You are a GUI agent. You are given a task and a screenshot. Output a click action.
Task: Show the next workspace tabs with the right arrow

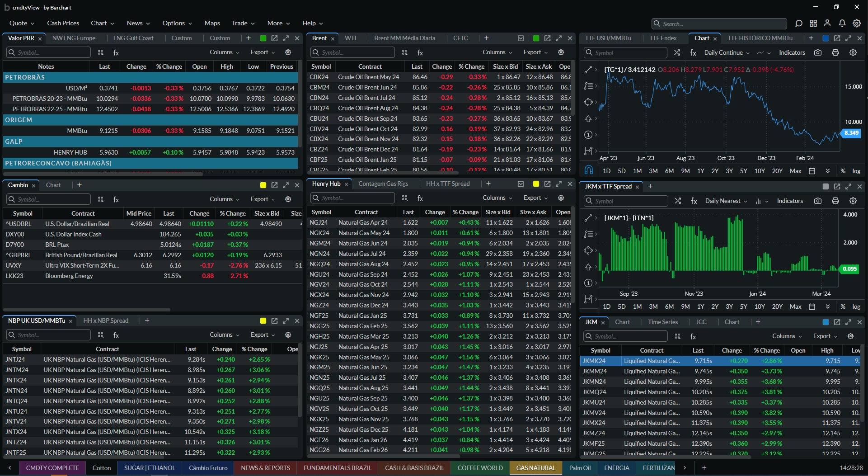tap(685, 468)
